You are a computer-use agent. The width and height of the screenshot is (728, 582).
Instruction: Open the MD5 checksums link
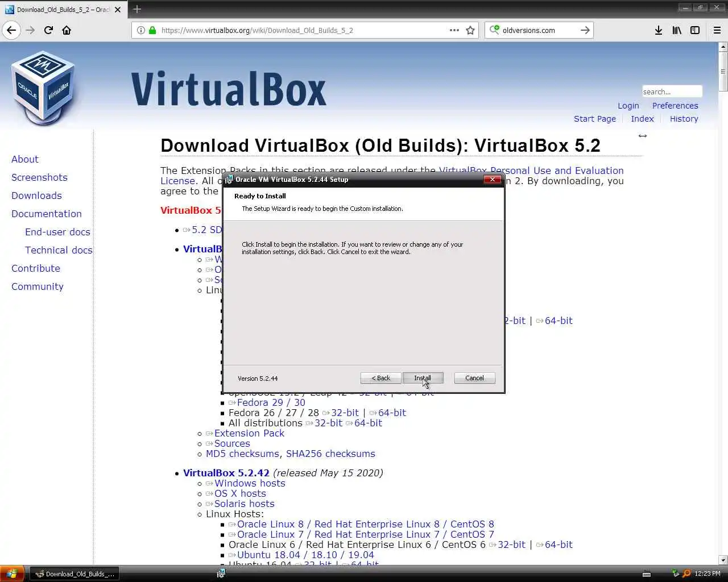coord(242,454)
